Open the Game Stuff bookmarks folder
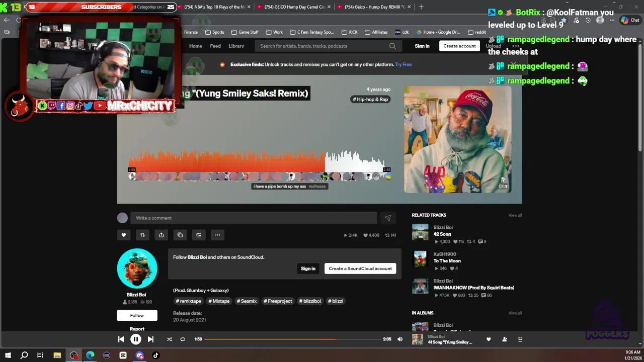644x362 pixels. [x=245, y=32]
